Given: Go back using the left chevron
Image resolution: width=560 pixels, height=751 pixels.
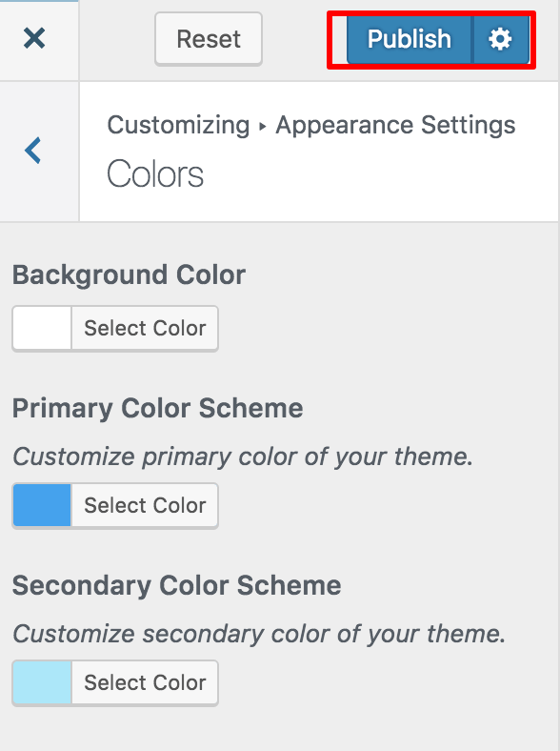Looking at the screenshot, I should click(33, 151).
